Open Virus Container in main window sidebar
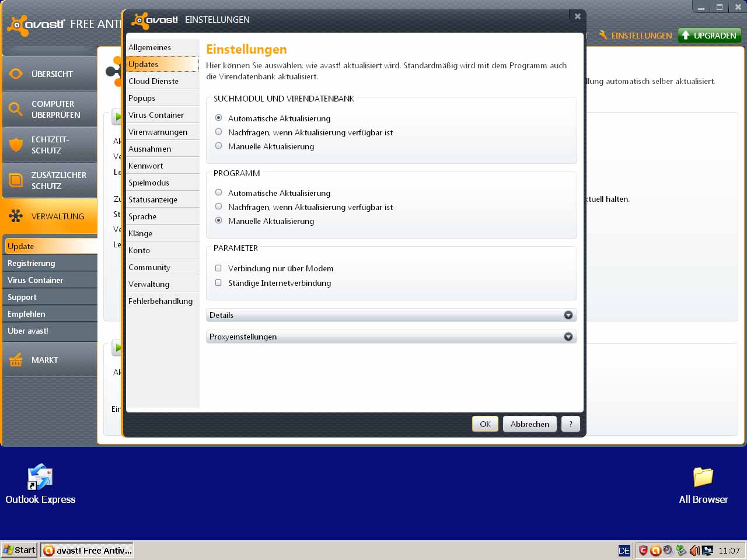This screenshot has width=747, height=560. (x=50, y=280)
